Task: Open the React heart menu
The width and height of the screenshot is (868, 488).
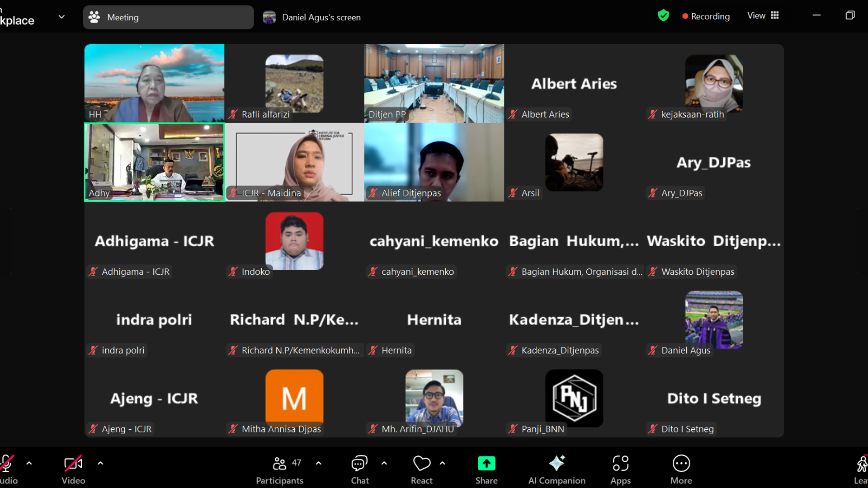Action: click(422, 470)
